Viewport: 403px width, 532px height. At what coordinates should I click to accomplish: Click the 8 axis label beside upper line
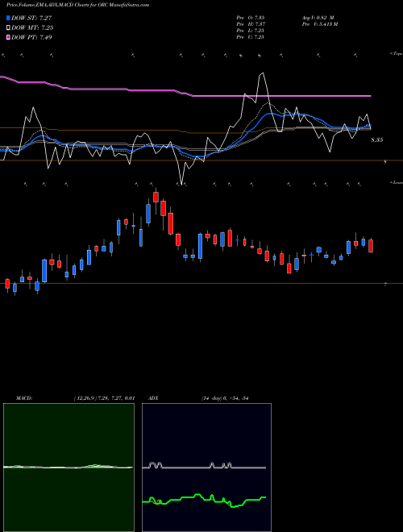click(385, 162)
